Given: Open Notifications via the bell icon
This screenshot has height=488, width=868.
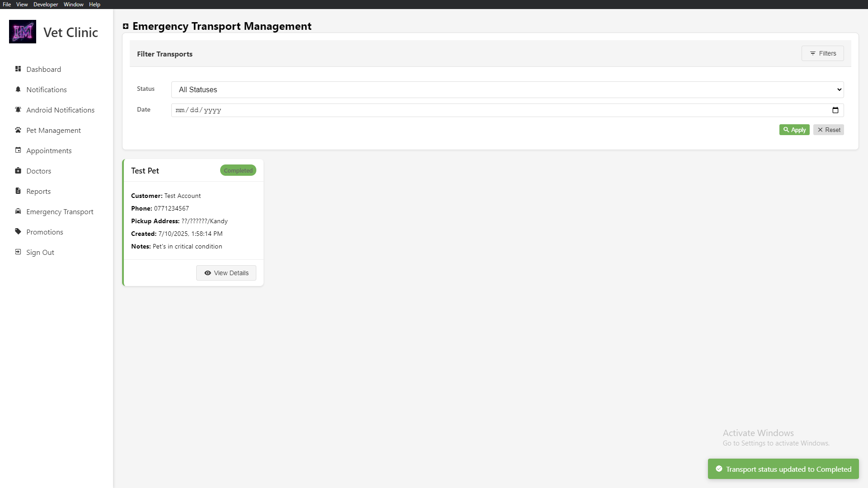Looking at the screenshot, I should pyautogui.click(x=18, y=89).
